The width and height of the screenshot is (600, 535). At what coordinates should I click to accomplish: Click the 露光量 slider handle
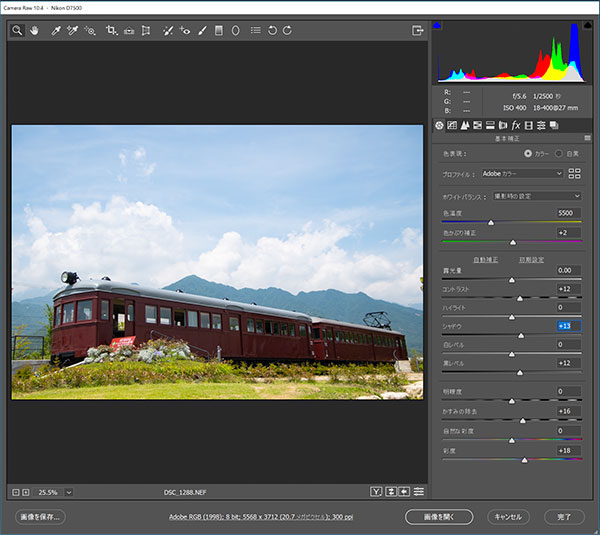(512, 281)
